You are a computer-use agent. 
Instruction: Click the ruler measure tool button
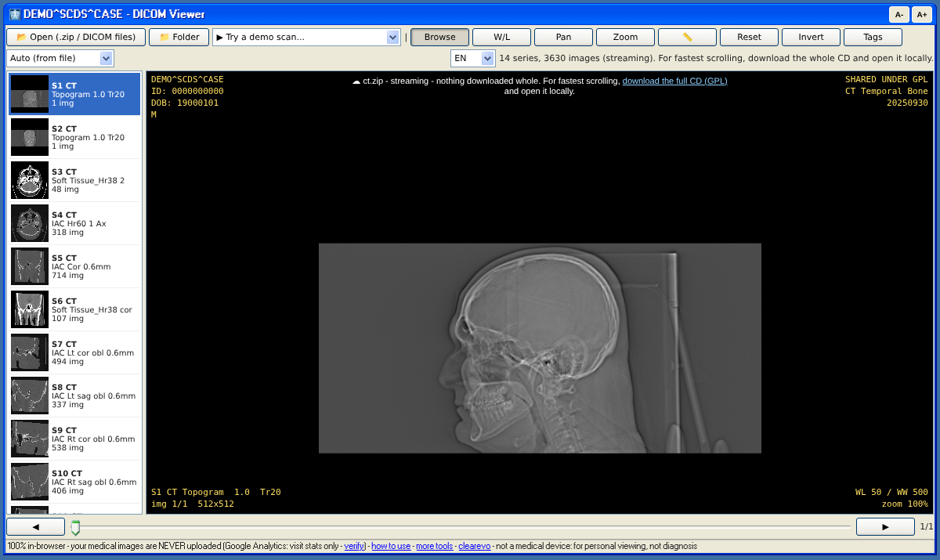tap(687, 37)
